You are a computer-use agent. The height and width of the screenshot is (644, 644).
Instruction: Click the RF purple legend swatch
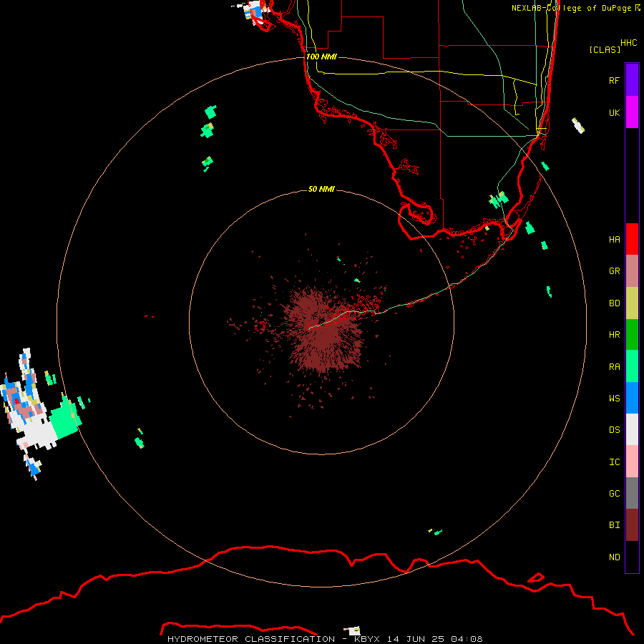click(x=632, y=80)
